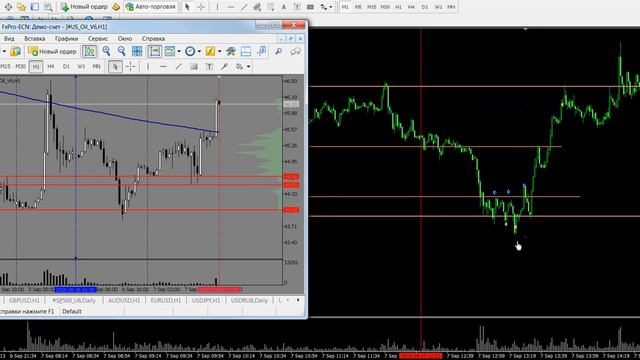This screenshot has height=360, width=640.
Task: Open the Справка menu
Action: pos(153,38)
